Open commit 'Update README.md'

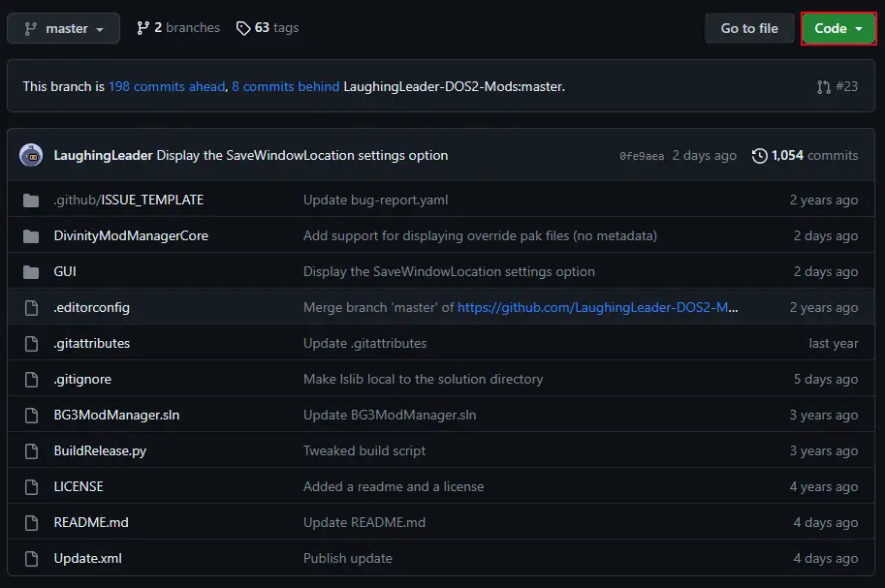(364, 522)
